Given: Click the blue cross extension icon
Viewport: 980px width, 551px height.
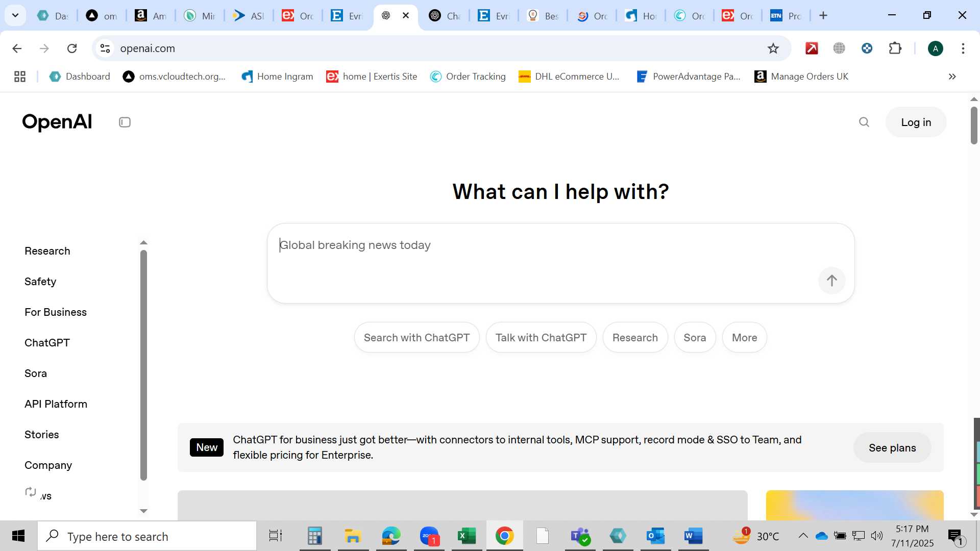Looking at the screenshot, I should coord(867,48).
